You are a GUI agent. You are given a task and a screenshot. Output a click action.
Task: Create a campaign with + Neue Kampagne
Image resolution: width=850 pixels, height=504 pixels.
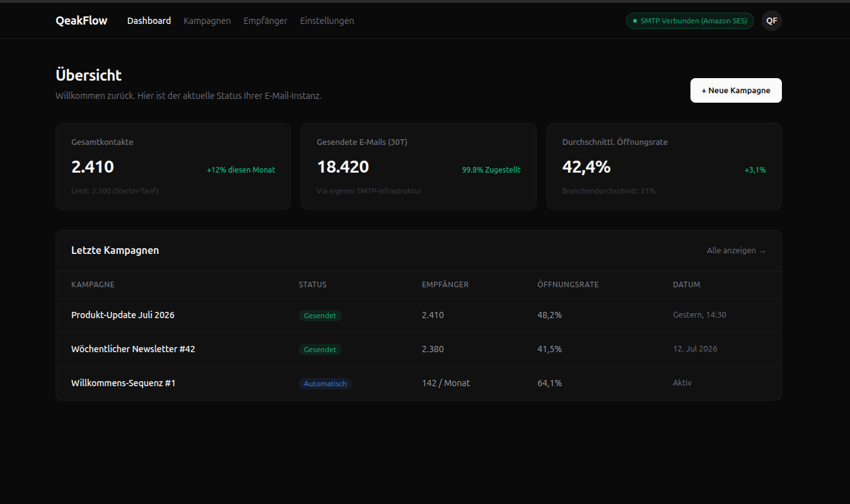click(x=736, y=90)
